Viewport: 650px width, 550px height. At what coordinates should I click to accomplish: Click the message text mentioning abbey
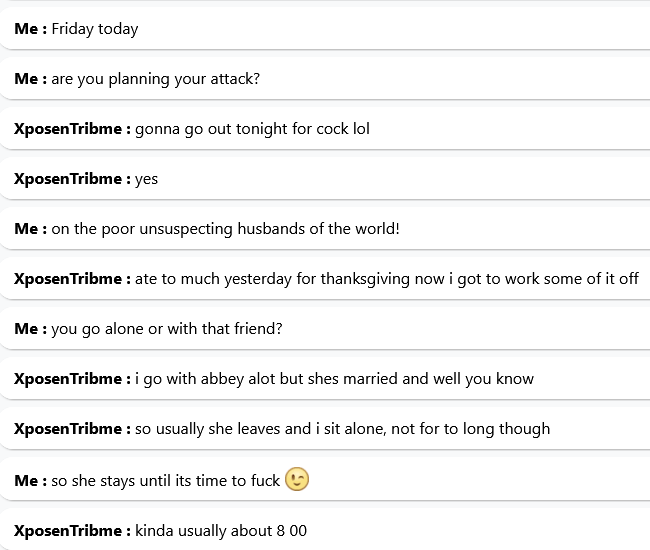(334, 379)
